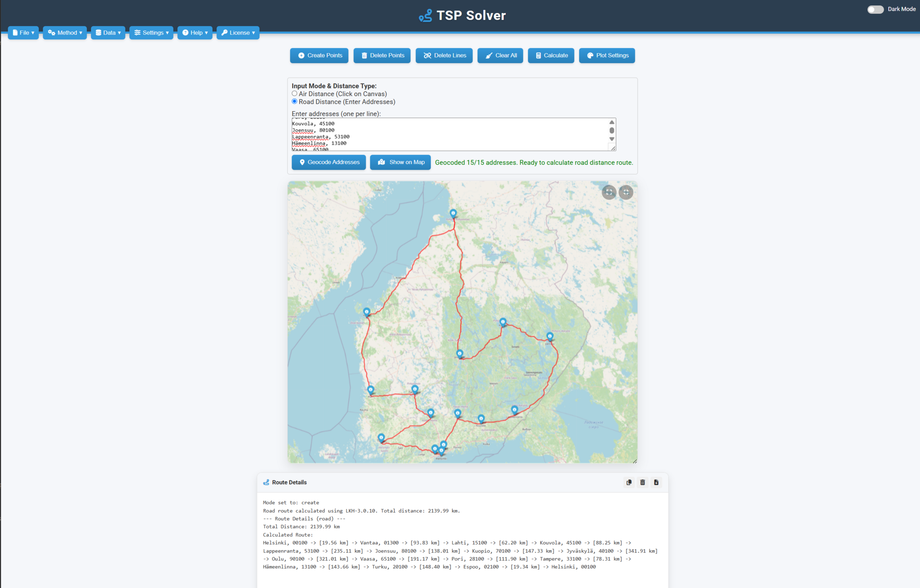Click the 'Joensuu, 80100' address line
Screen dimensions: 920x588
pos(313,130)
